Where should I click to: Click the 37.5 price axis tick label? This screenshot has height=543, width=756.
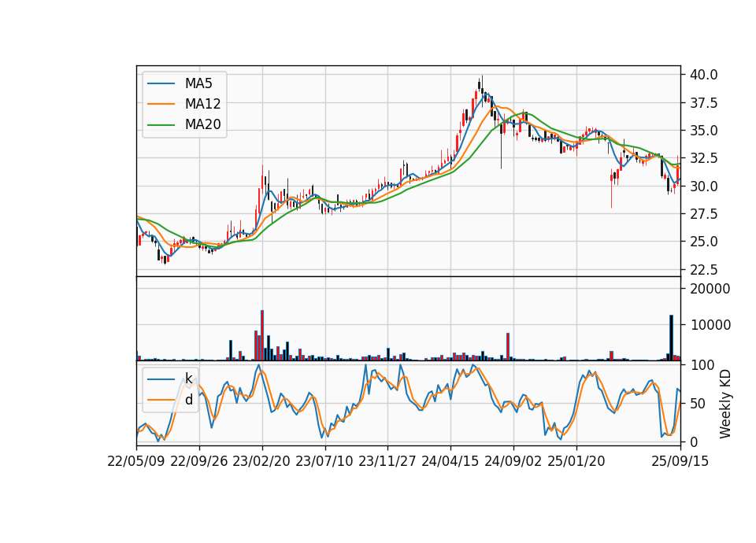click(x=703, y=102)
